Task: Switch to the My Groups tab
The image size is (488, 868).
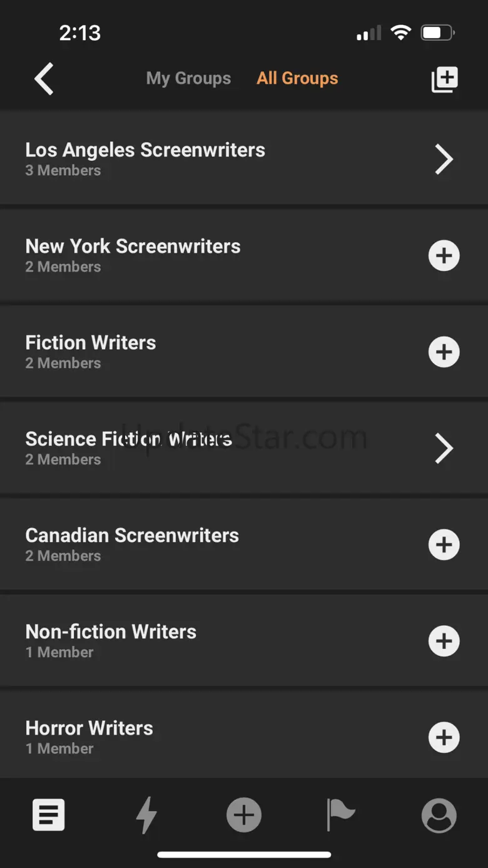Action: (x=188, y=78)
